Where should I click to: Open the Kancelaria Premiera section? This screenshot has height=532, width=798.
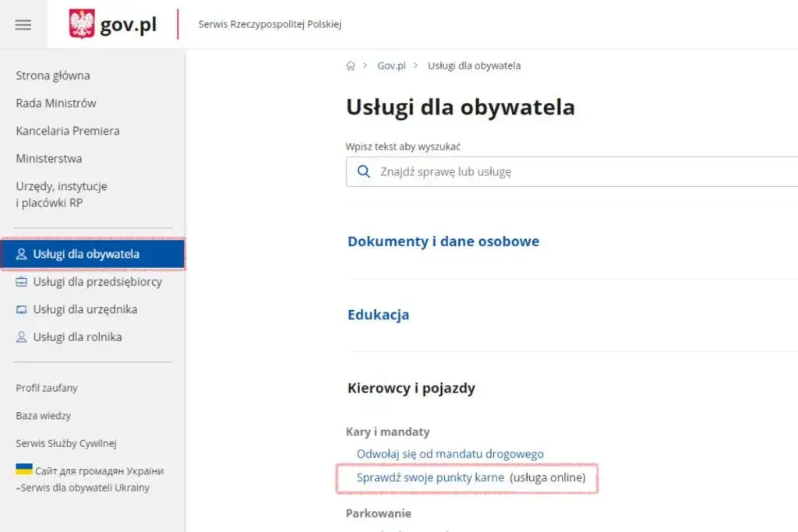point(67,131)
